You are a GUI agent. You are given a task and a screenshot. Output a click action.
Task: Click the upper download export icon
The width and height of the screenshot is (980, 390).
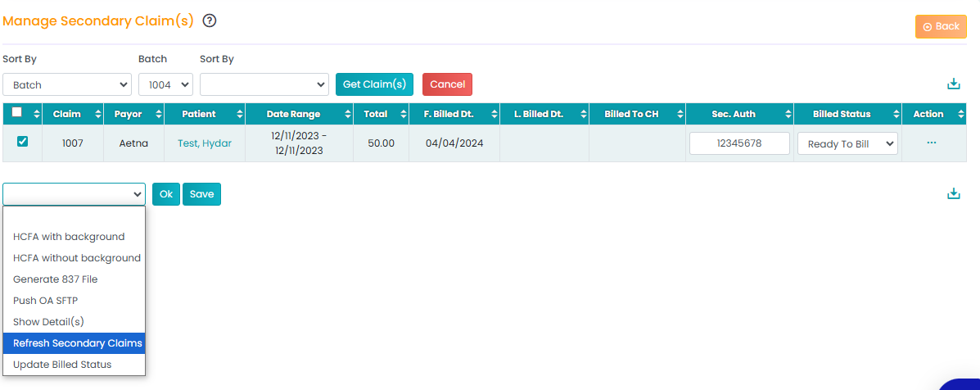(953, 84)
